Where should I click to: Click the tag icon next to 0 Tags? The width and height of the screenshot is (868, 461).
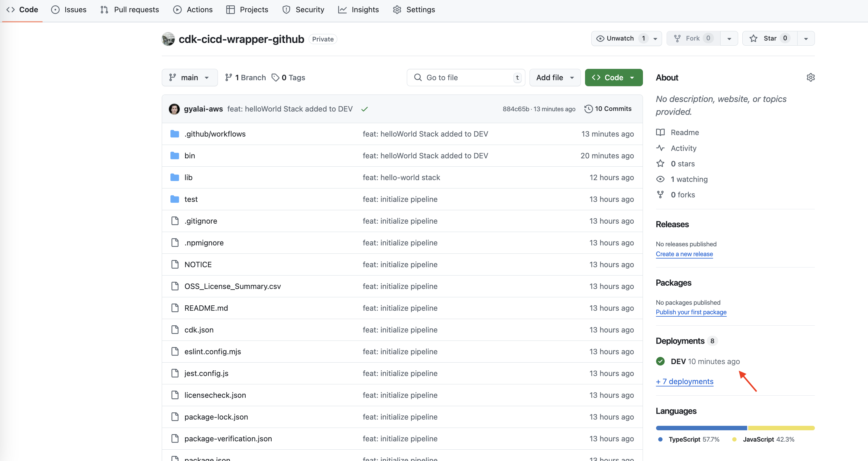point(275,78)
